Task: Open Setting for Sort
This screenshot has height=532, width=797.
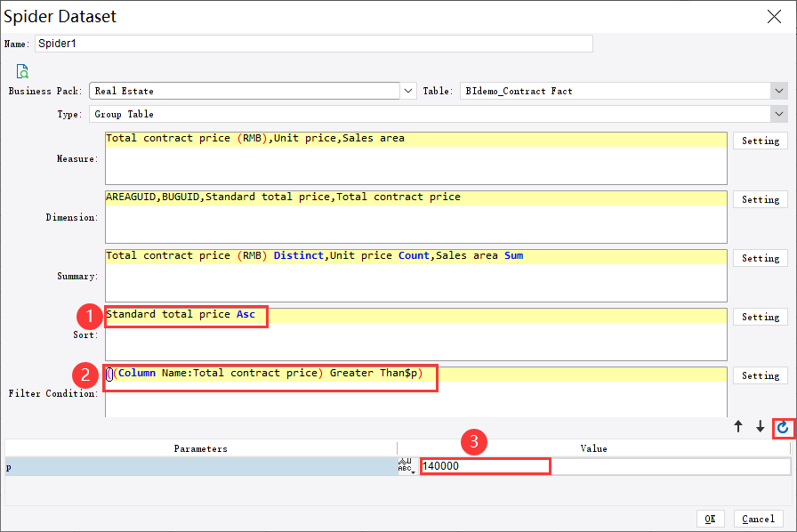Action: (x=761, y=317)
